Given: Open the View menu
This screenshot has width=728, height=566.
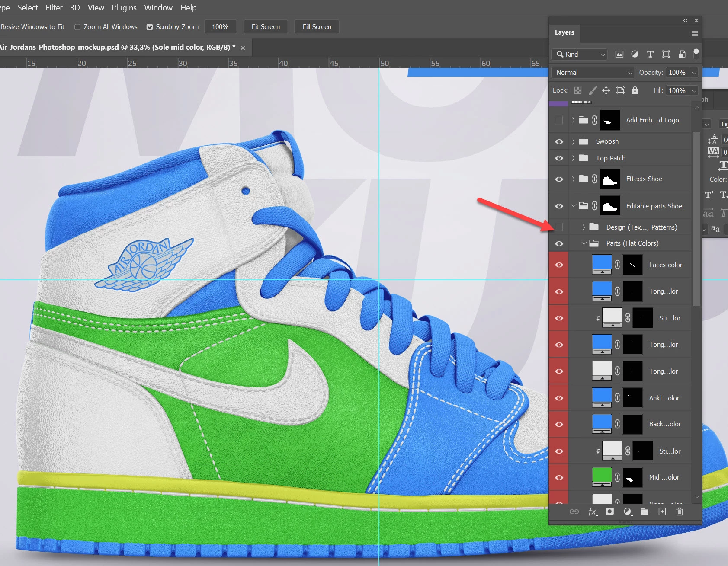Looking at the screenshot, I should tap(96, 8).
